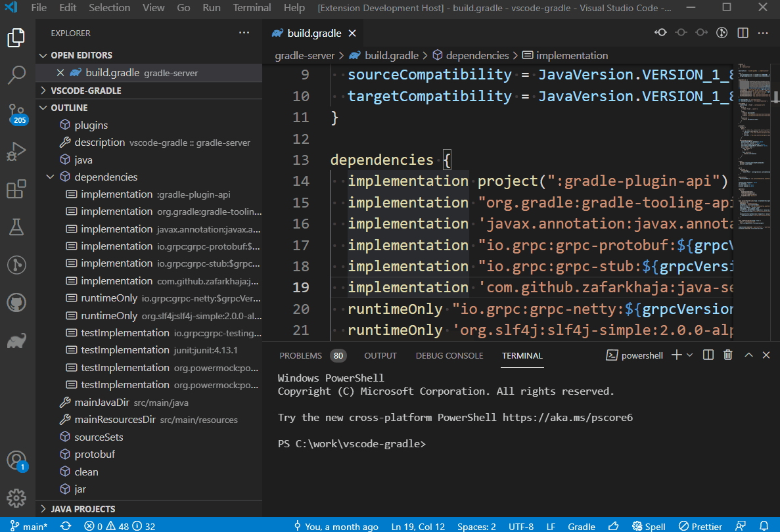
Task: Click Ln 19, Col 12 in status bar
Action: point(418,527)
